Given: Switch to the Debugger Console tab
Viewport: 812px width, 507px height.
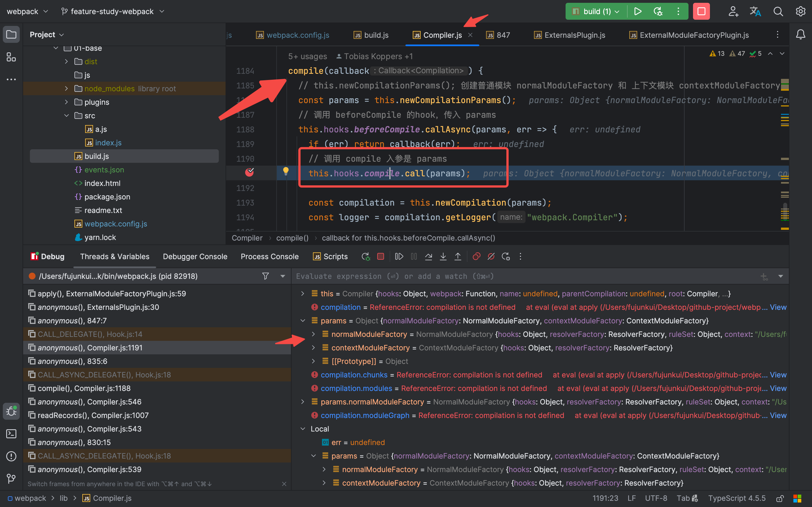Looking at the screenshot, I should (x=195, y=257).
